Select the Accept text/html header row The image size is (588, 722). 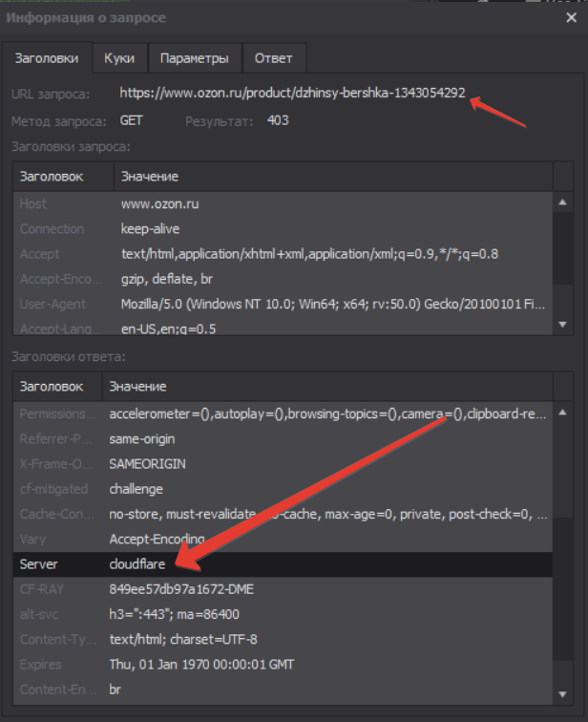click(283, 254)
